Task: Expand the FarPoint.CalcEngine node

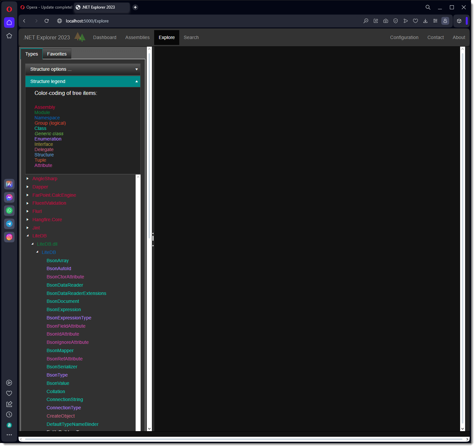Action: pyautogui.click(x=27, y=195)
